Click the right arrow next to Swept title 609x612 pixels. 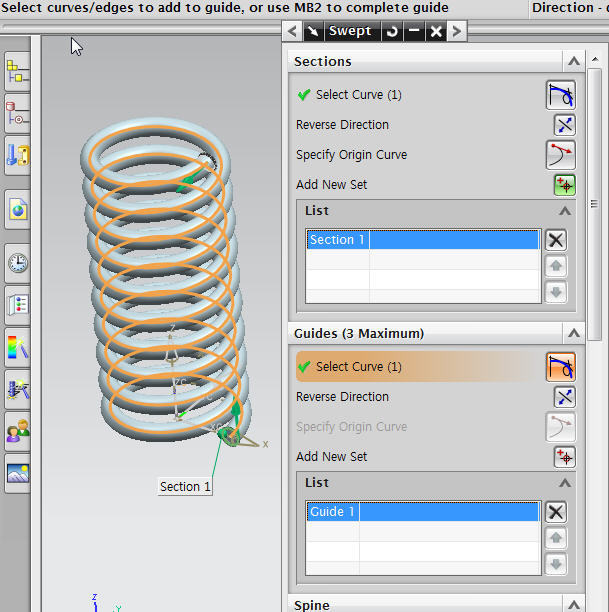456,31
